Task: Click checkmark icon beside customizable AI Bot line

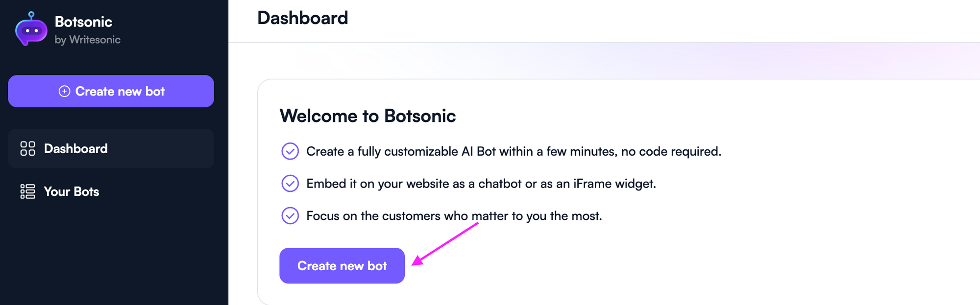Action: coord(290,151)
